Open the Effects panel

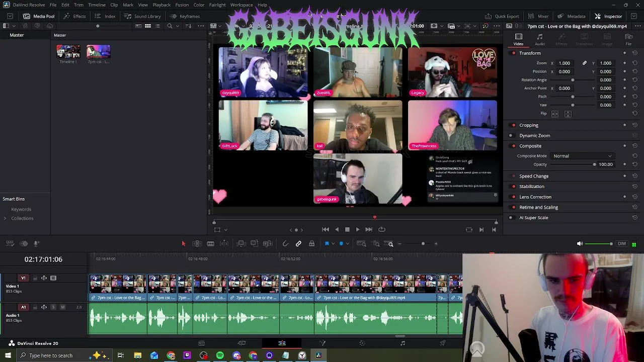[74, 16]
